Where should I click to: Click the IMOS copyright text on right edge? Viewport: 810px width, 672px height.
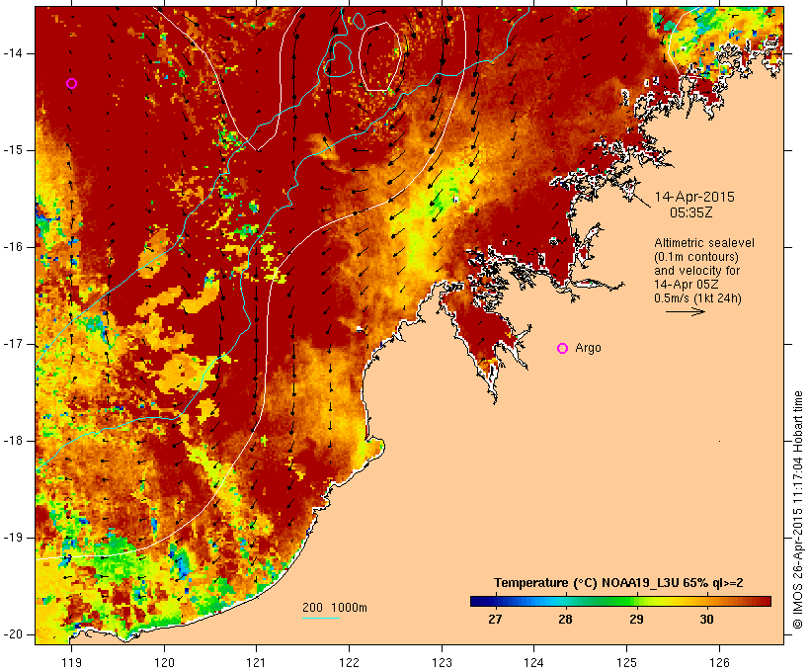[x=798, y=510]
